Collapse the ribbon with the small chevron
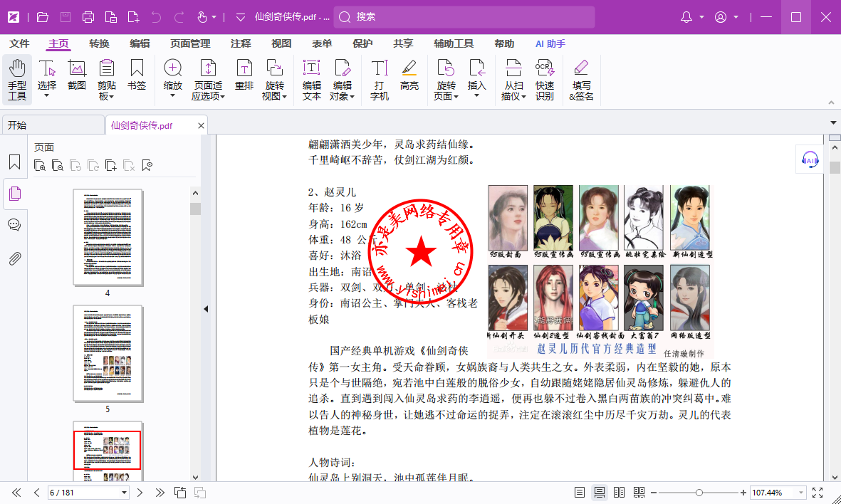Image resolution: width=841 pixels, height=504 pixels. (831, 102)
